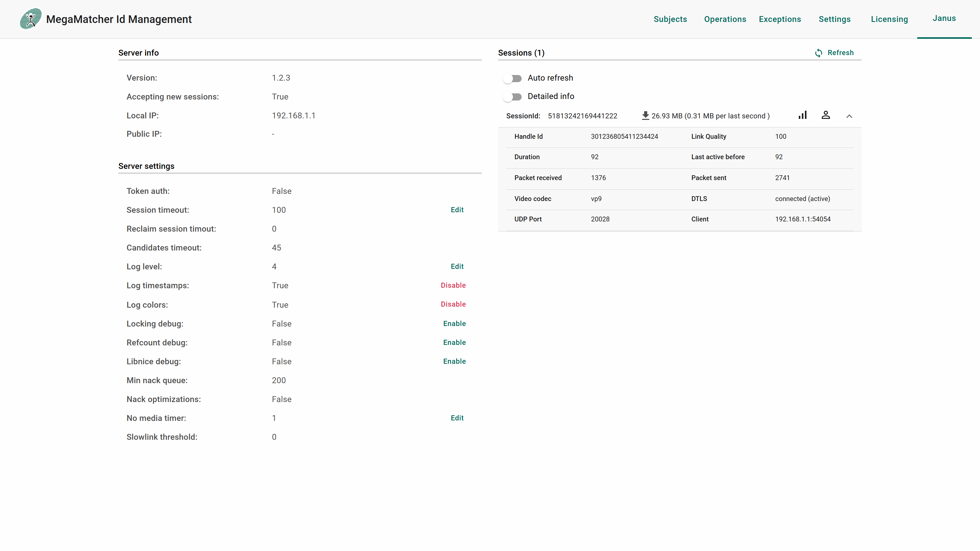Click the session user person icon

pos(826,115)
